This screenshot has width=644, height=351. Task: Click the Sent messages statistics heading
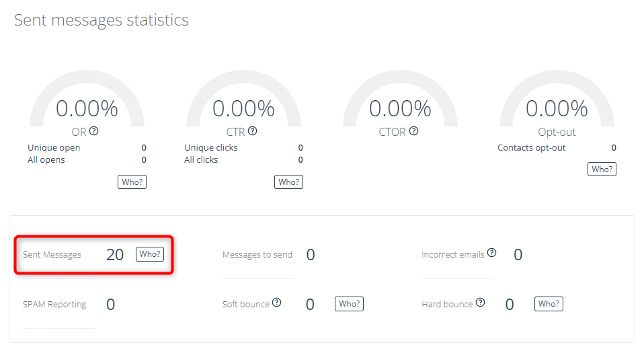(x=102, y=19)
